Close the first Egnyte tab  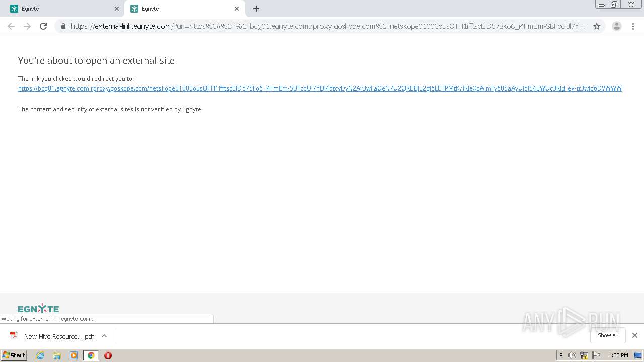coord(117,9)
